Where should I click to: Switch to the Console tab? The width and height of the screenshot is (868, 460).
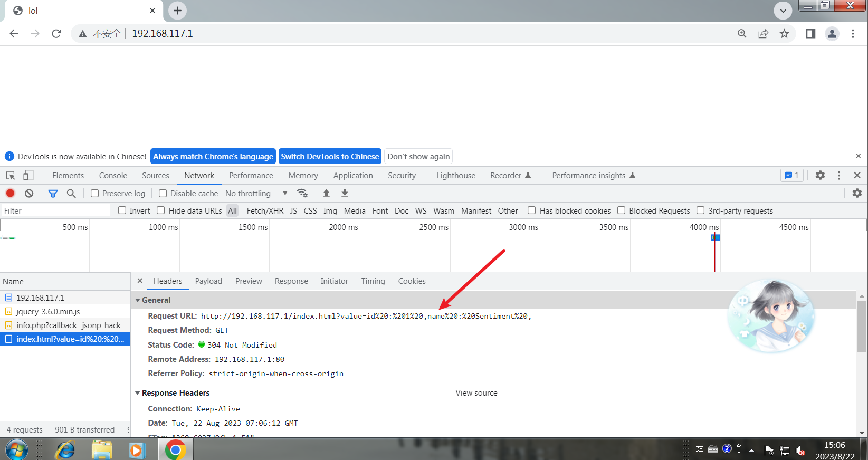coord(113,176)
